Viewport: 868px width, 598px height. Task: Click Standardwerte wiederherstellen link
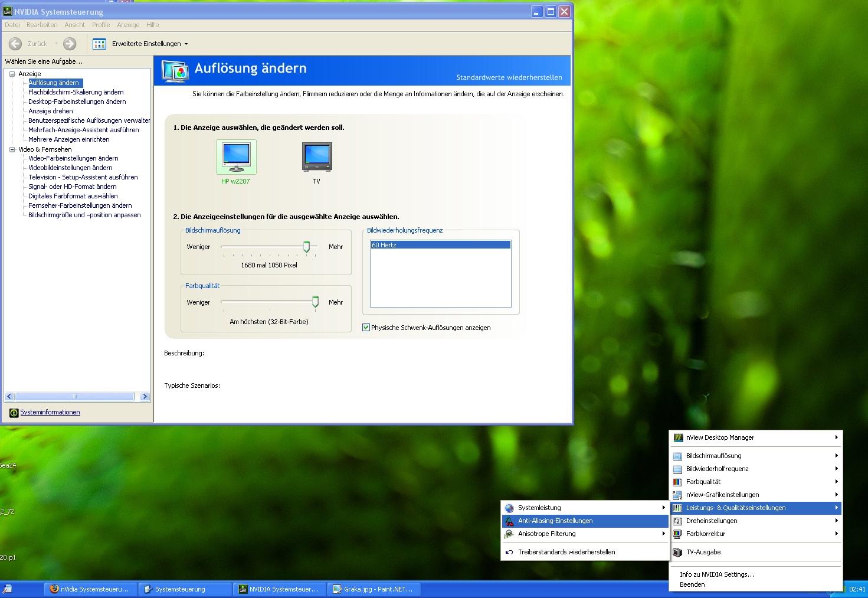(509, 77)
